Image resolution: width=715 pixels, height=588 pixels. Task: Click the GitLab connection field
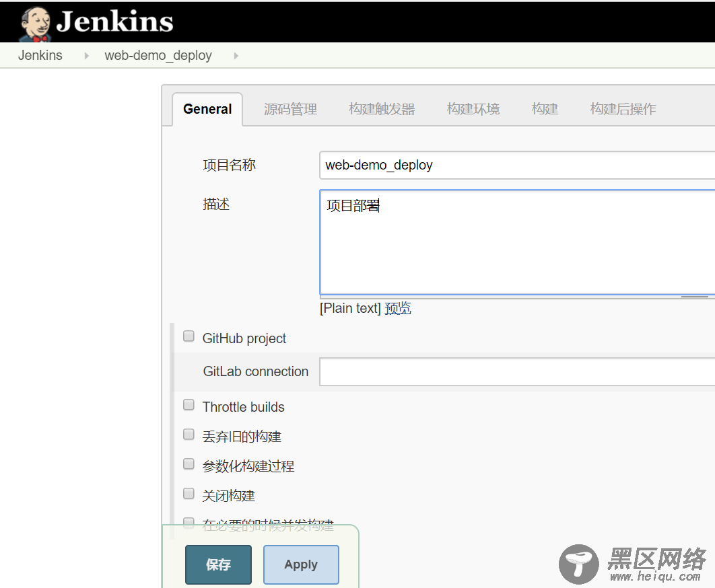tap(517, 371)
